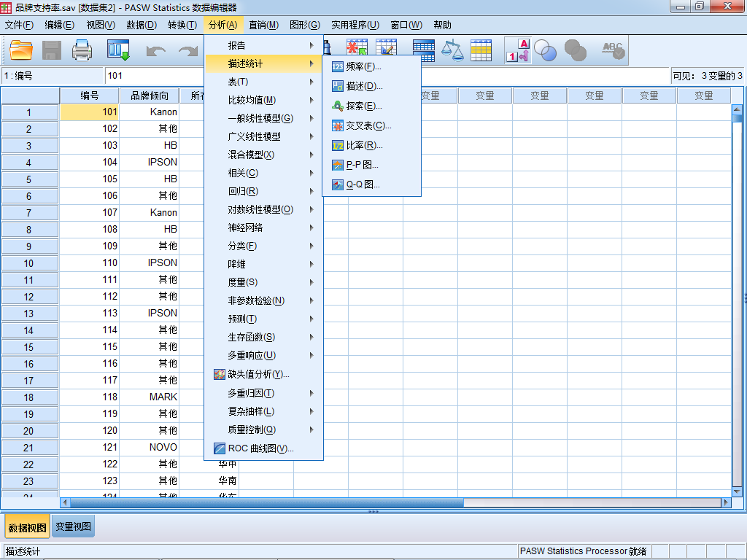Choose 探索(E)... from the submenu
747x560 pixels.
[371, 106]
